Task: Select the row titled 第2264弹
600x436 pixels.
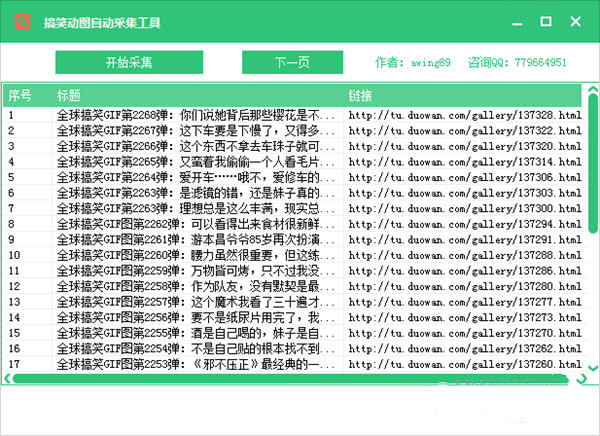Action: (x=293, y=177)
